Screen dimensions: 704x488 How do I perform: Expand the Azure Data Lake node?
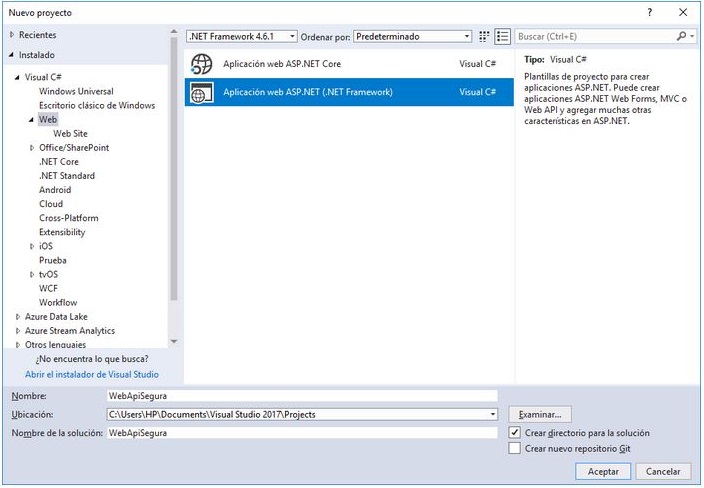tap(18, 317)
